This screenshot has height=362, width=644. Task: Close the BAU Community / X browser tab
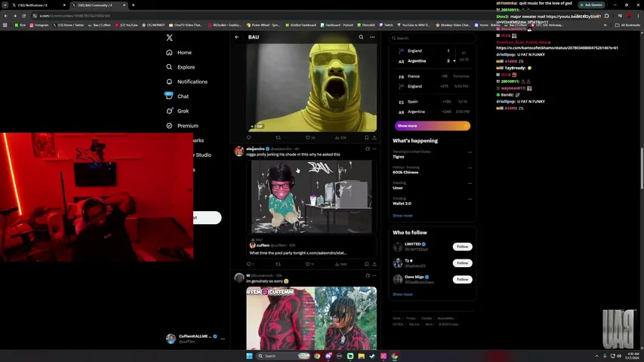pyautogui.click(x=124, y=5)
